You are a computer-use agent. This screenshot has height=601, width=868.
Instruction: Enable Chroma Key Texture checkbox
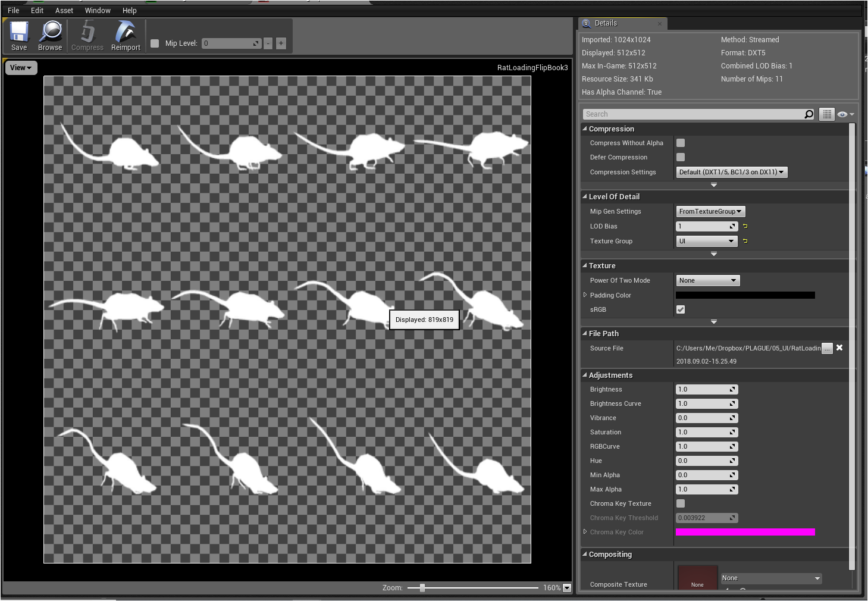click(681, 503)
